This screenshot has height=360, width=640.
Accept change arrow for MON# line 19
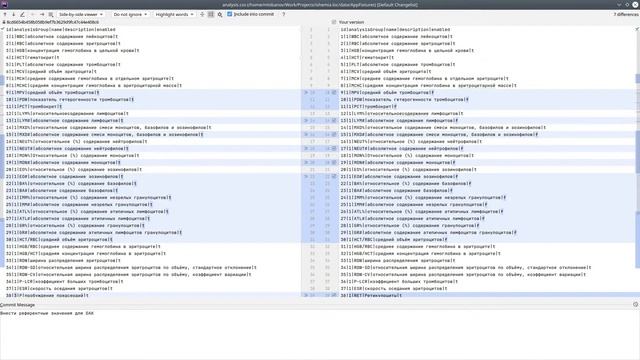(x=306, y=162)
